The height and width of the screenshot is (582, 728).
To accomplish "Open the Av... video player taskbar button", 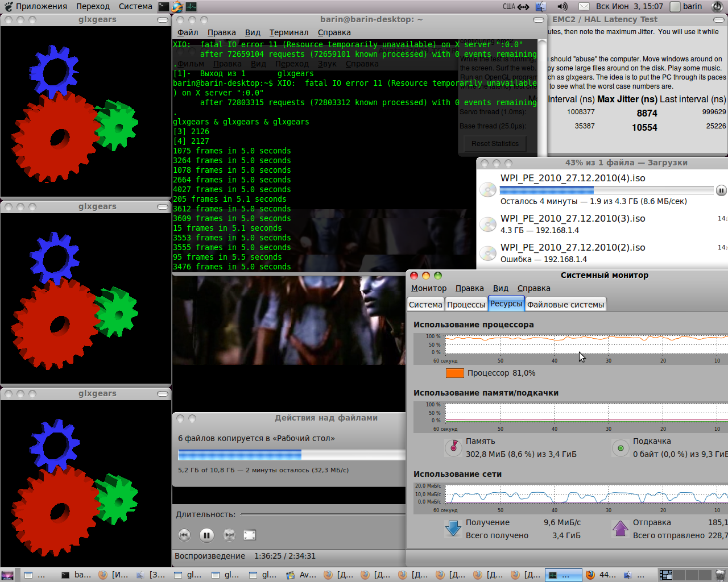I will click(302, 575).
